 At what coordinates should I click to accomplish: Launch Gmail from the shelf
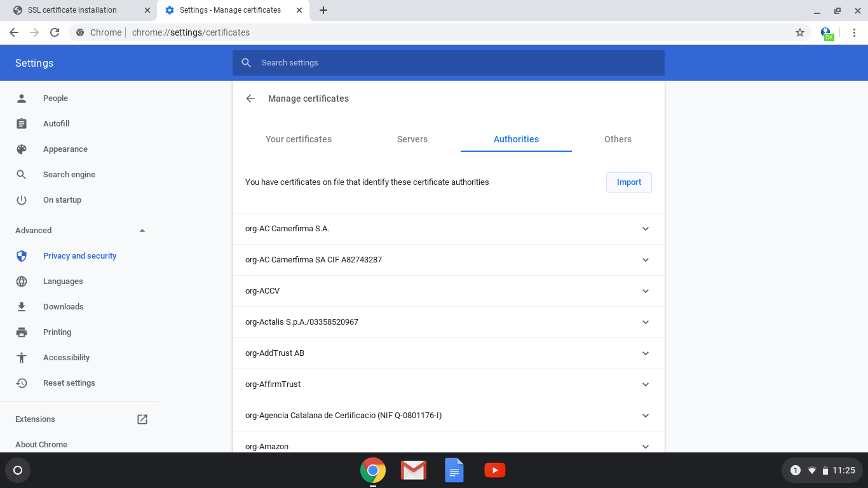click(413, 470)
